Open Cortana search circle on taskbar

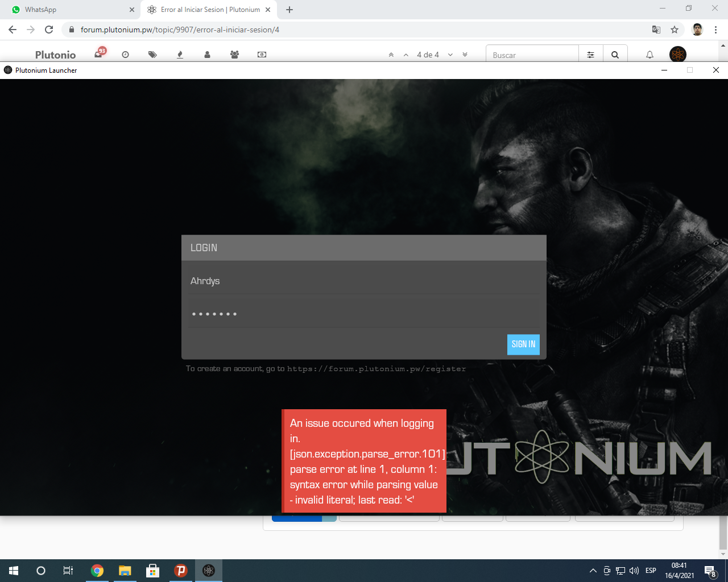[x=41, y=571]
